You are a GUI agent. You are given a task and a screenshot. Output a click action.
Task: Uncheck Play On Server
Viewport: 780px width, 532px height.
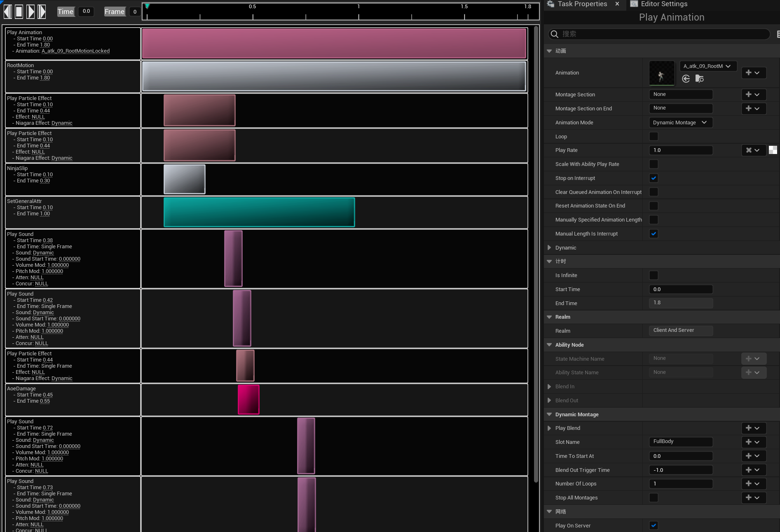[654, 525]
